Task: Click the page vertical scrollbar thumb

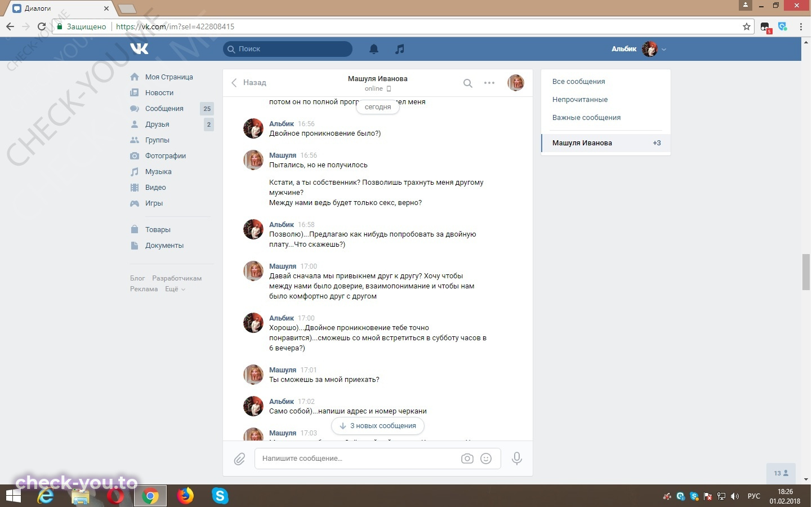Action: (806, 272)
